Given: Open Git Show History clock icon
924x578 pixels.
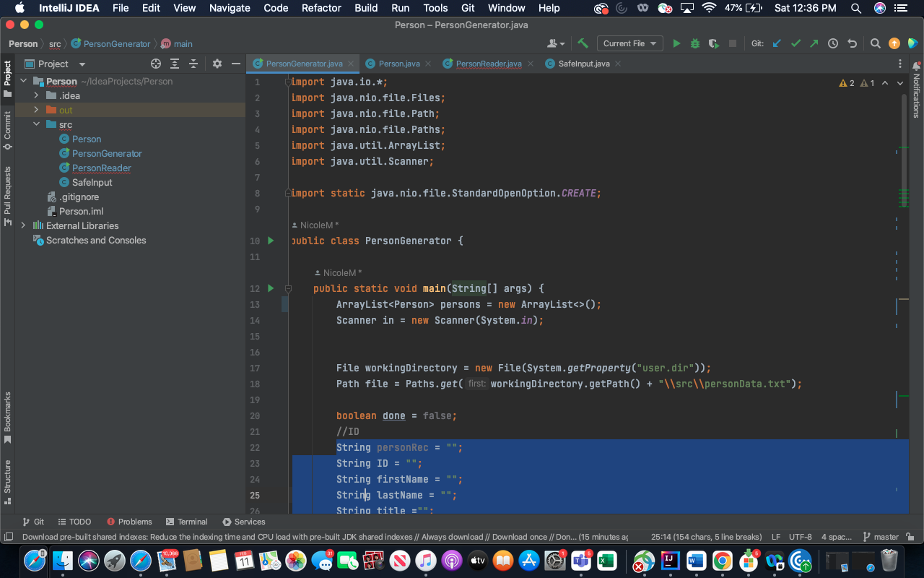Looking at the screenshot, I should tap(833, 43).
